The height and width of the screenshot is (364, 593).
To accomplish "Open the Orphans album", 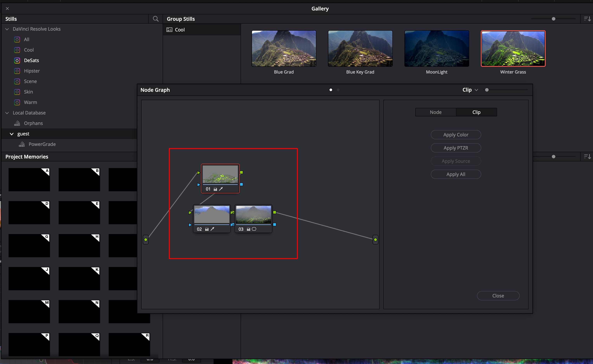I will pos(33,123).
